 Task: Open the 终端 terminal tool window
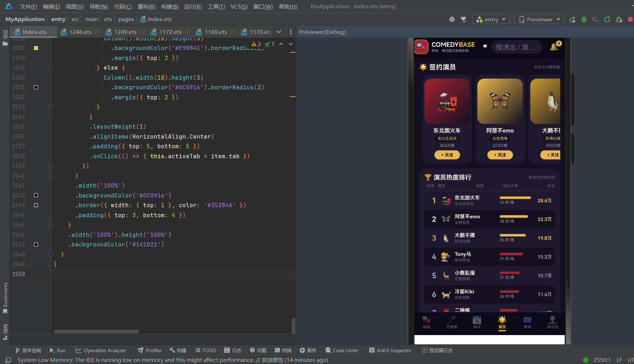point(283,350)
